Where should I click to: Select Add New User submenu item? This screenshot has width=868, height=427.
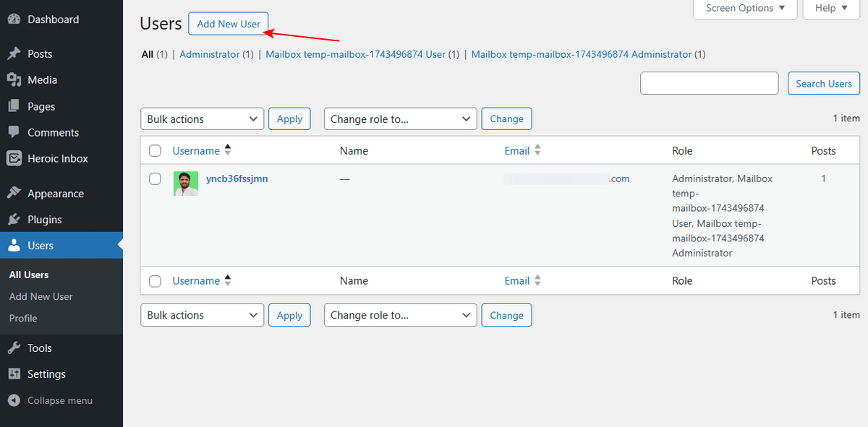[x=41, y=296]
